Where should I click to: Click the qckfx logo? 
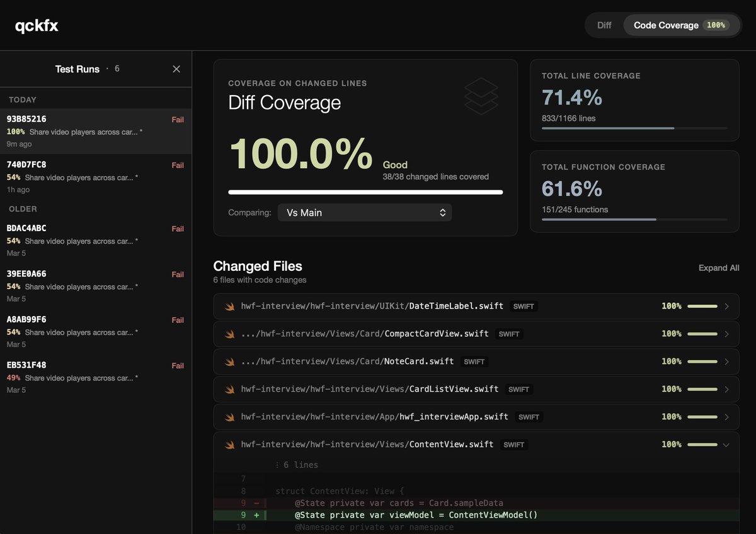tap(37, 26)
